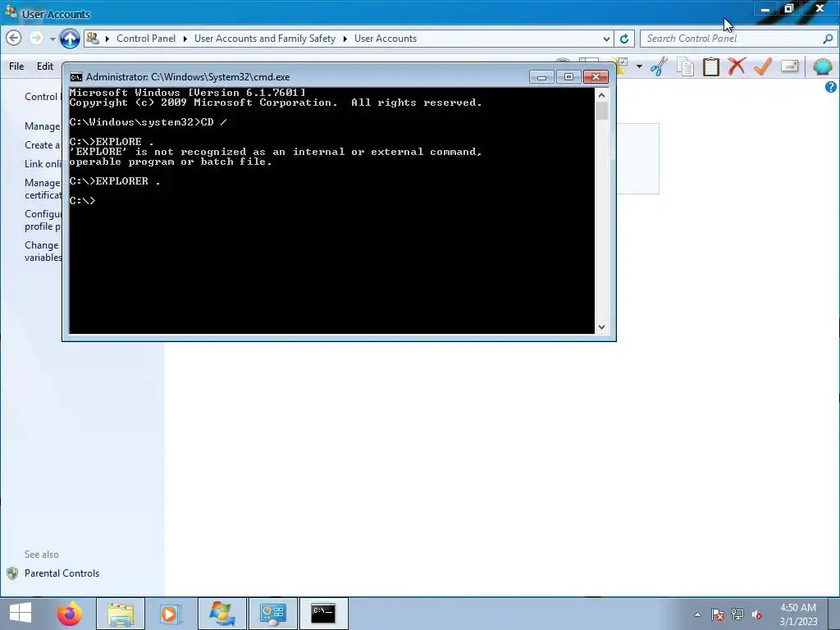Click the E-mail envelope toolbar icon
This screenshot has width=840, height=630.
click(x=790, y=66)
